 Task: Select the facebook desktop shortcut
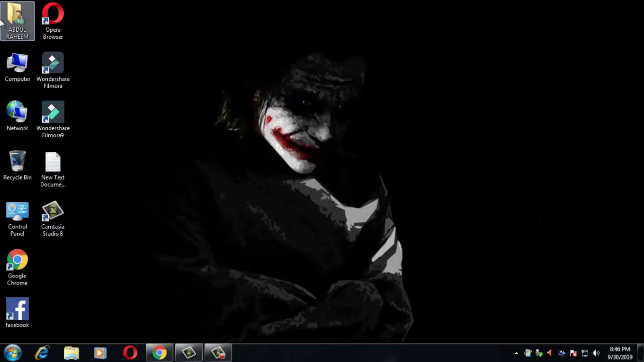pos(17,313)
